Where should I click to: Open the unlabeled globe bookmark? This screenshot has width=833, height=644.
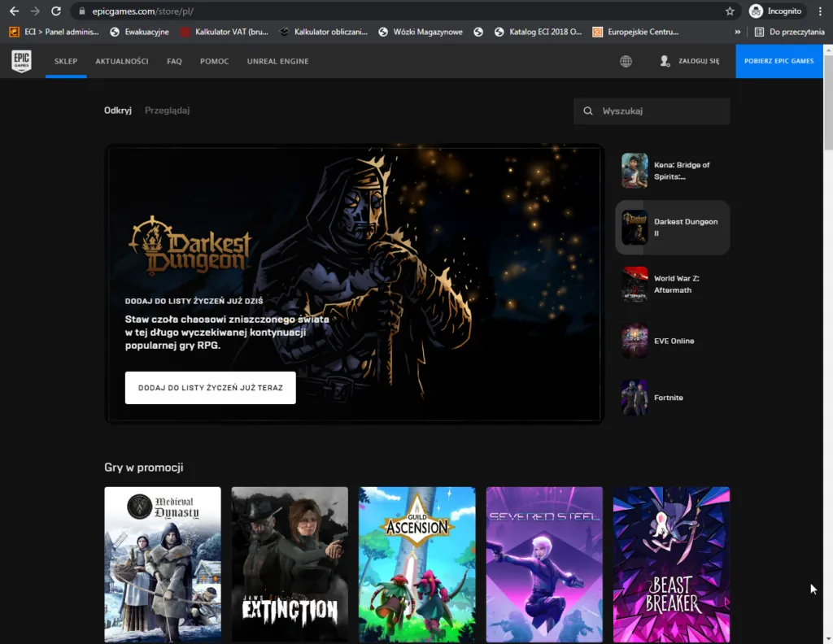[478, 32]
